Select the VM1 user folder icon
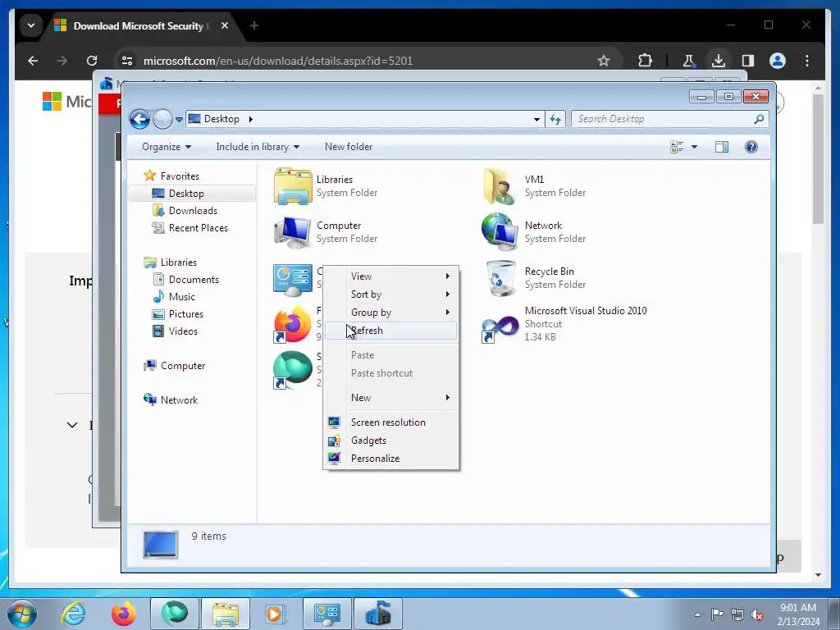 point(500,186)
